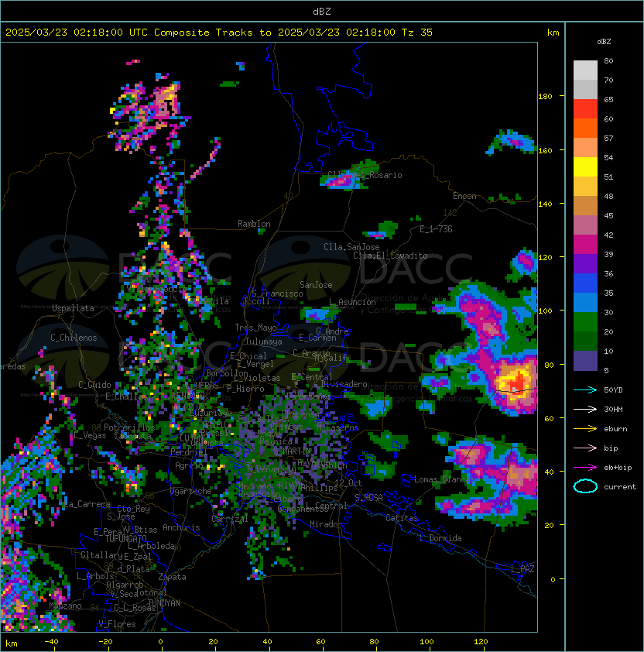The height and width of the screenshot is (652, 644).
Task: Click the white 30HM arrow in legend
Action: point(585,409)
